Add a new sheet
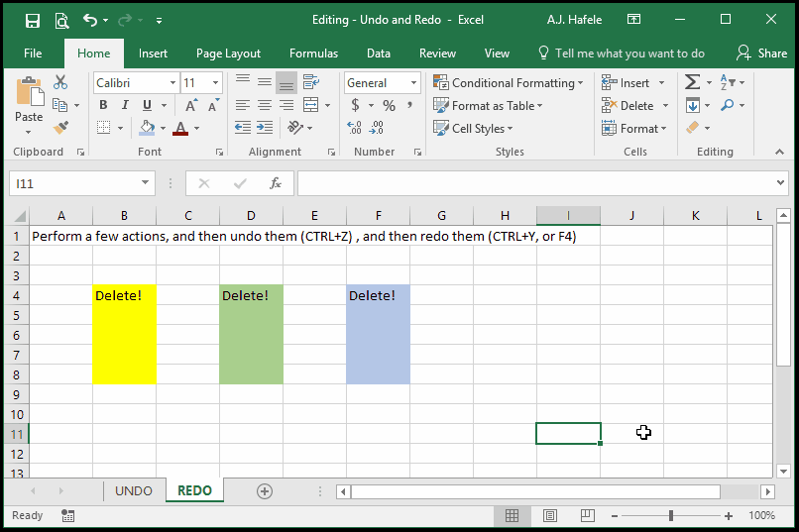The width and height of the screenshot is (799, 532). [265, 491]
